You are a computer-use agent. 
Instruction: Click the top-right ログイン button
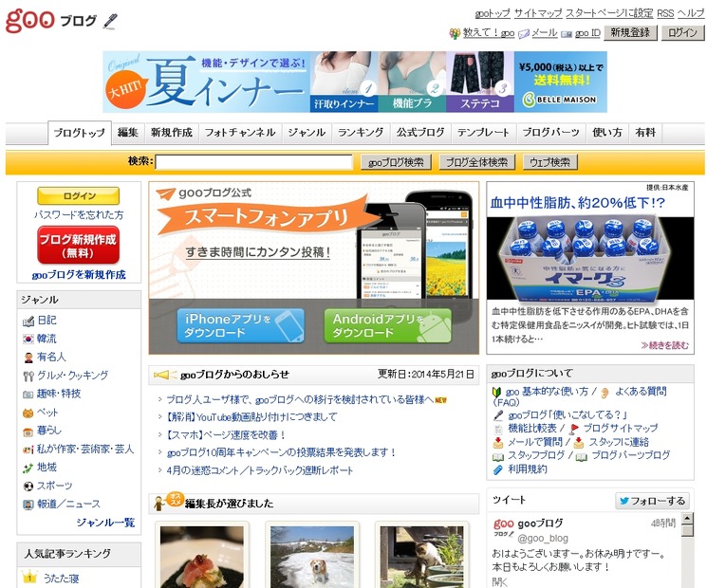(682, 33)
